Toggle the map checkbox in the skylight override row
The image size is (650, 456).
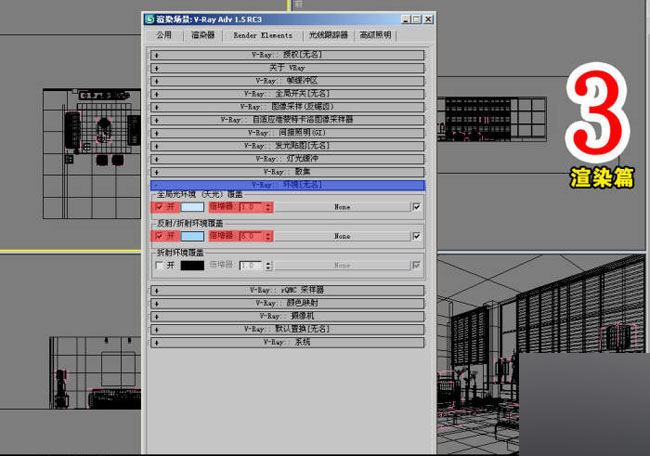pos(416,206)
